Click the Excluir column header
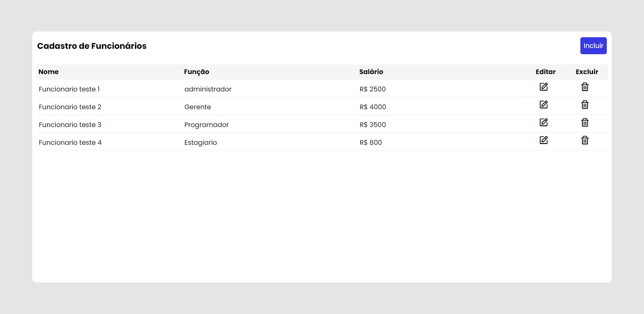The width and height of the screenshot is (644, 314). [587, 72]
